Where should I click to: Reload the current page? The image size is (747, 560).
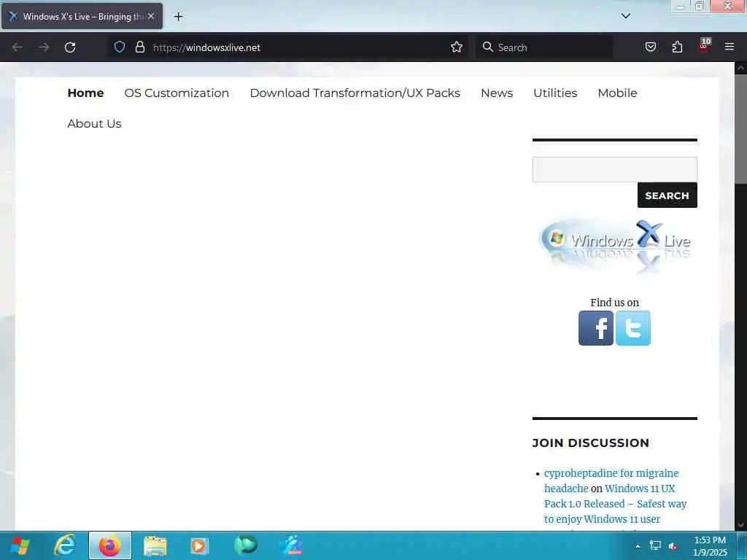tap(70, 47)
